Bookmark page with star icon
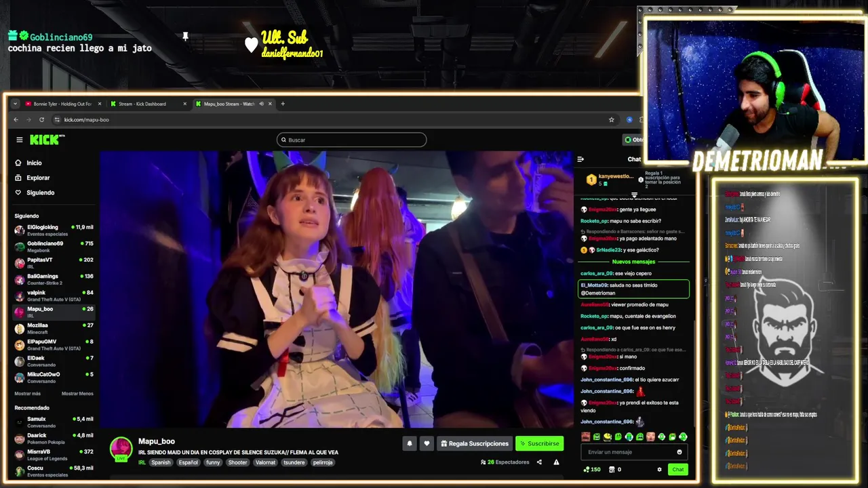The image size is (868, 488). tap(612, 120)
